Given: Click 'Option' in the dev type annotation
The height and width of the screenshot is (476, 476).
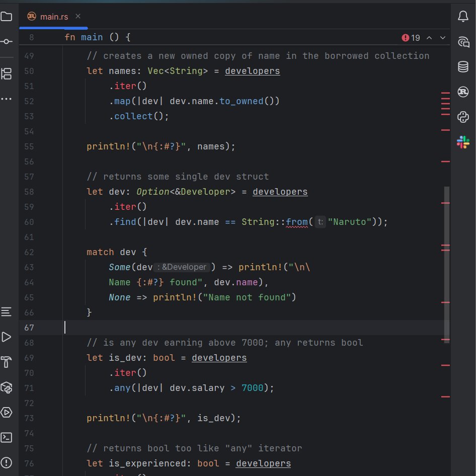Looking at the screenshot, I should pyautogui.click(x=152, y=192).
